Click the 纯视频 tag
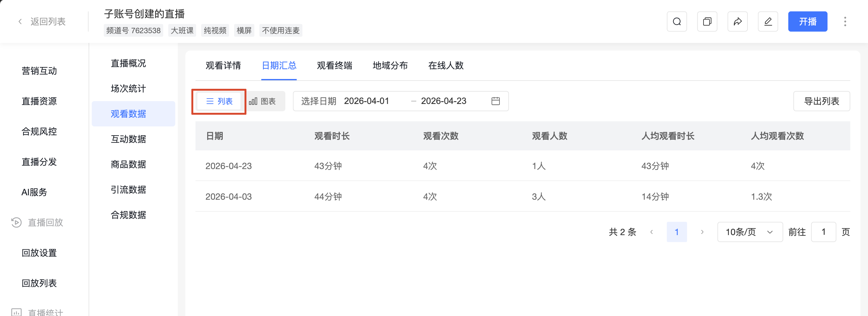868x316 pixels. (x=215, y=31)
